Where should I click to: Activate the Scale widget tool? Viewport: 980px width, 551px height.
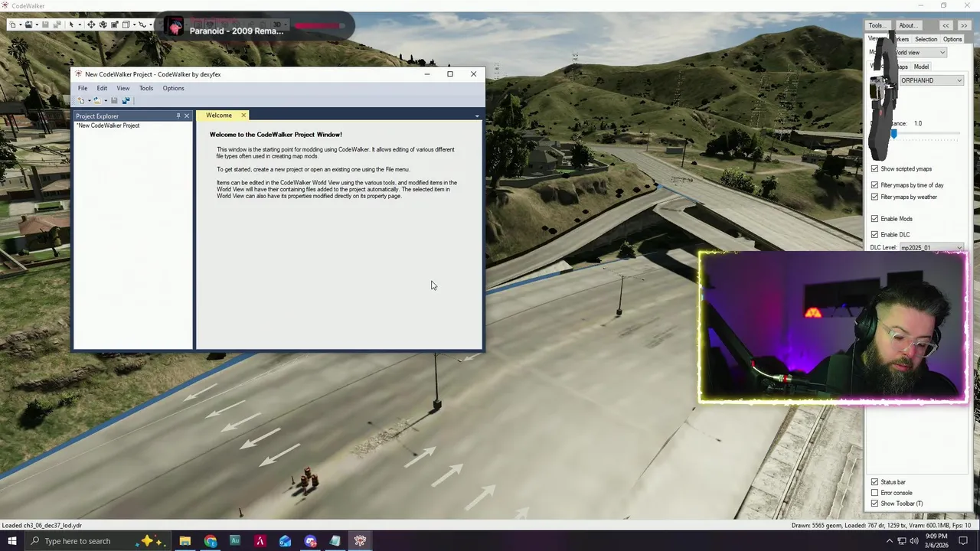[x=115, y=24]
